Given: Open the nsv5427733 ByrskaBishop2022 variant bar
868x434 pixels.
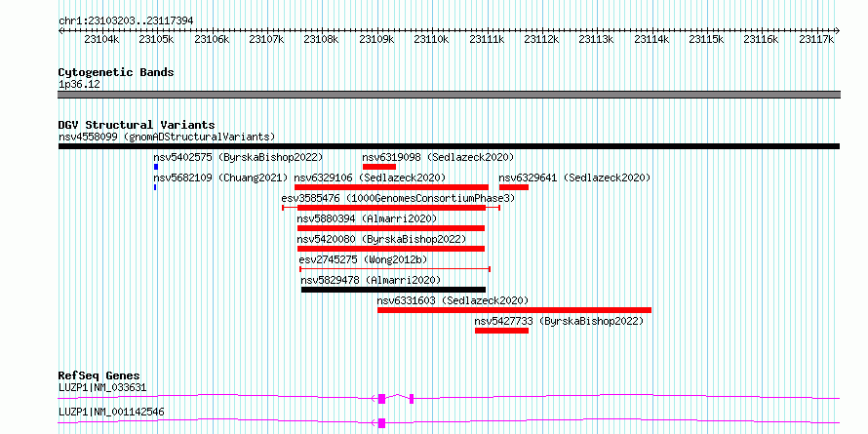Looking at the screenshot, I should click(501, 331).
